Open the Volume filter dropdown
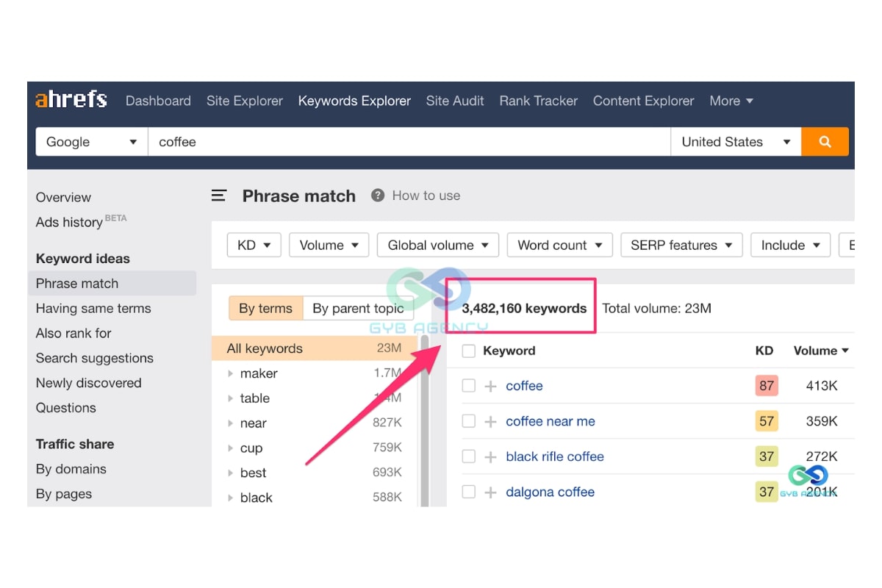The width and height of the screenshot is (882, 588). 329,245
